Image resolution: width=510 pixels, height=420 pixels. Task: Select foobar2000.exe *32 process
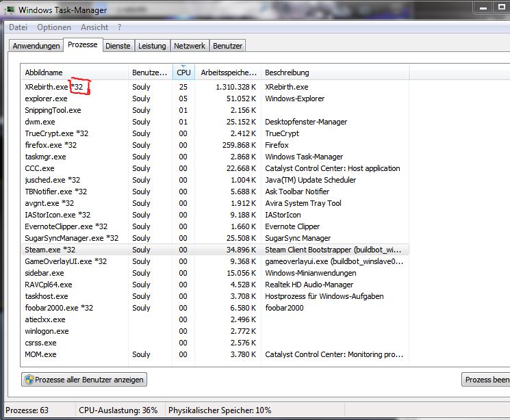tap(215, 308)
